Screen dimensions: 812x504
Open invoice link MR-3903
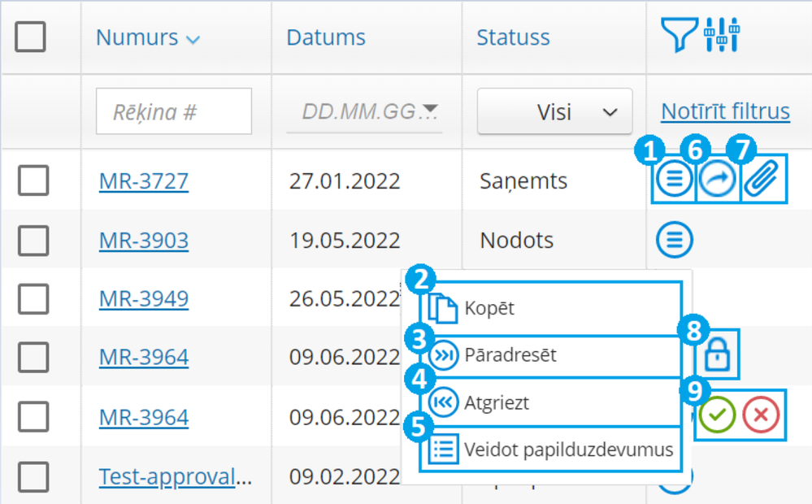pos(144,241)
